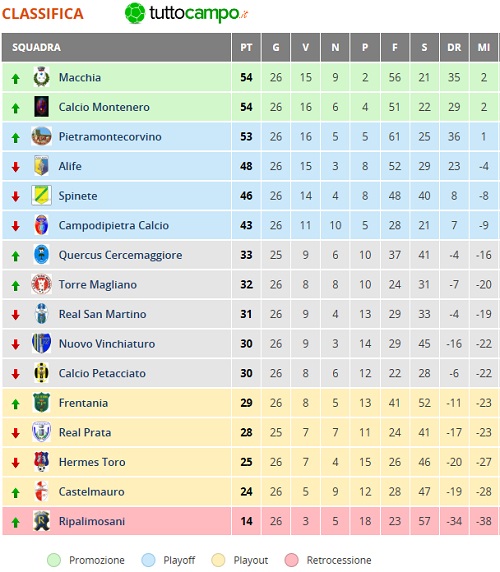Open the Campodipietra Calcio team link
Screen dimensions: 500x572
113,225
